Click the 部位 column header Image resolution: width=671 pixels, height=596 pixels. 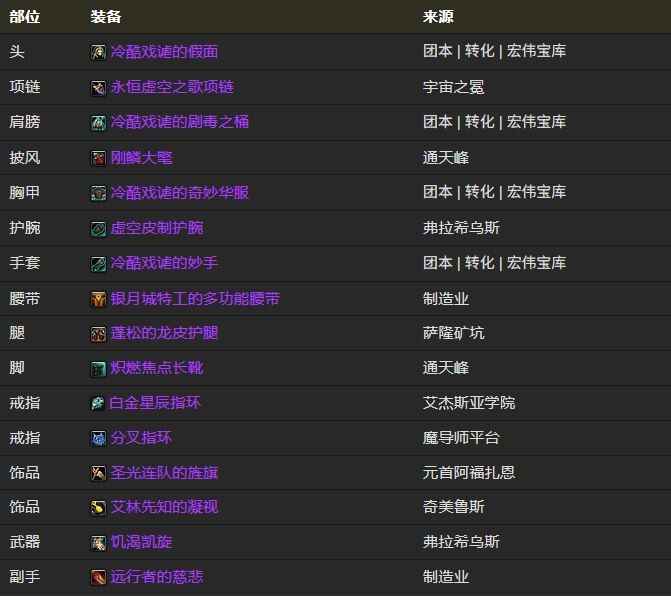click(x=25, y=17)
